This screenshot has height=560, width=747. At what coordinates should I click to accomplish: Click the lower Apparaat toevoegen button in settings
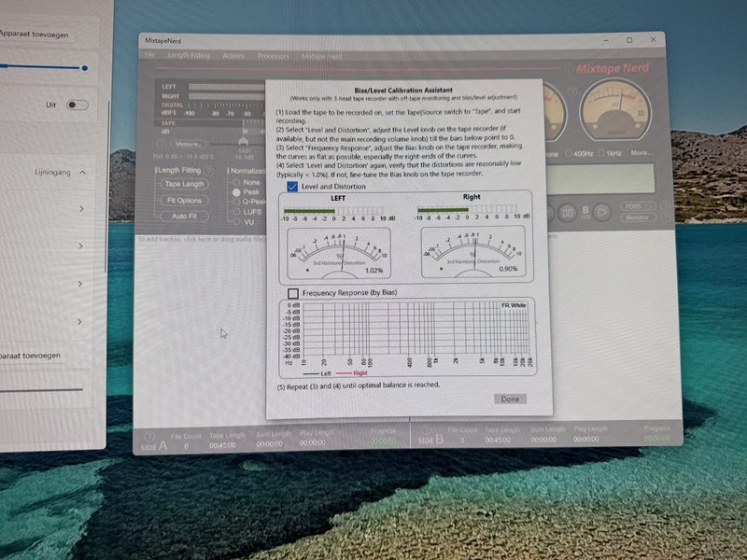(32, 356)
